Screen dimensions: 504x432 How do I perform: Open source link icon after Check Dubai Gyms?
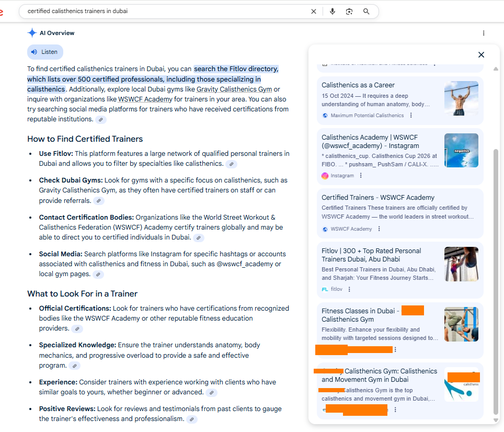point(98,201)
